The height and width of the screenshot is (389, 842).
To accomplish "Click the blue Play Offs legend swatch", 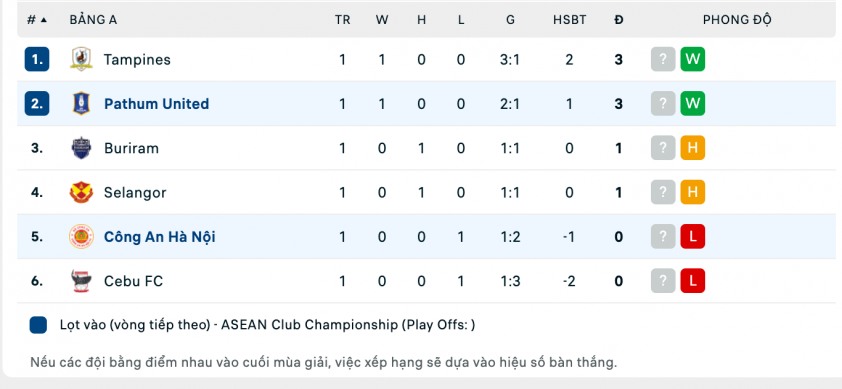I will coord(38,325).
